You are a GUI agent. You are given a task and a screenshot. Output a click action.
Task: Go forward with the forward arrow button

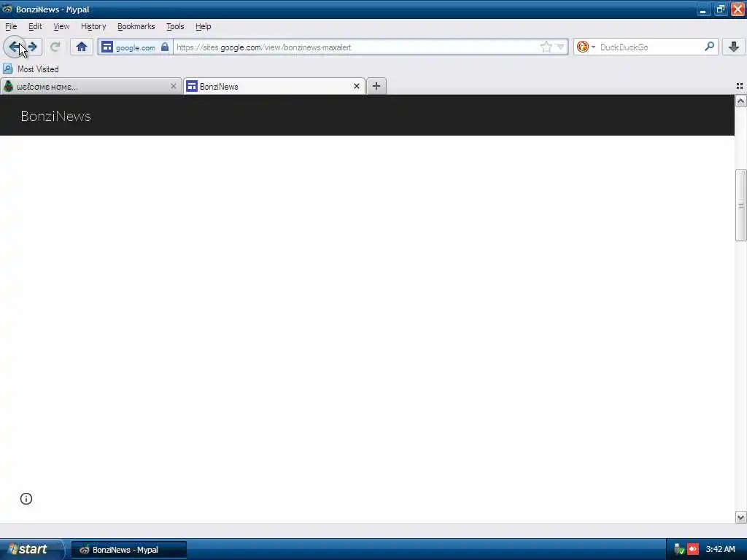33,47
